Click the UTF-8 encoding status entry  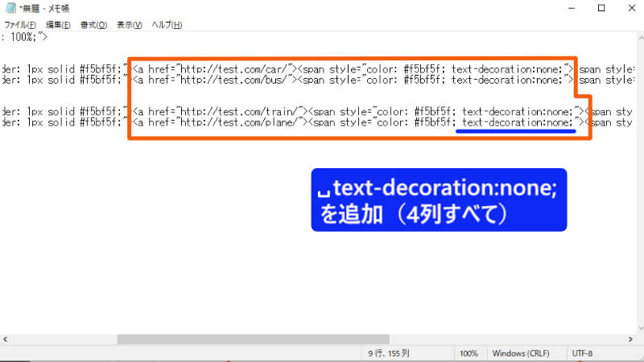coord(582,353)
